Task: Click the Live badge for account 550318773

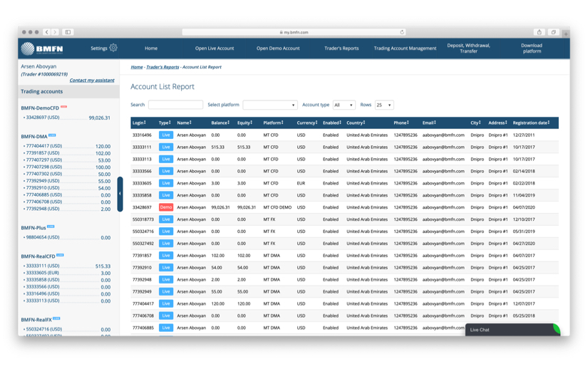Action: [166, 219]
